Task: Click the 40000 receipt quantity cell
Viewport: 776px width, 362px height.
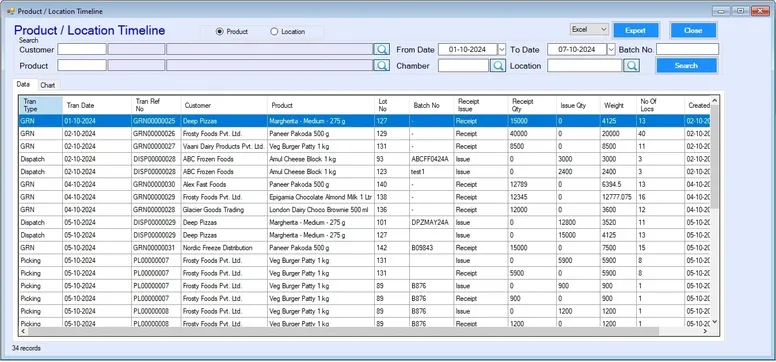Action: (533, 134)
